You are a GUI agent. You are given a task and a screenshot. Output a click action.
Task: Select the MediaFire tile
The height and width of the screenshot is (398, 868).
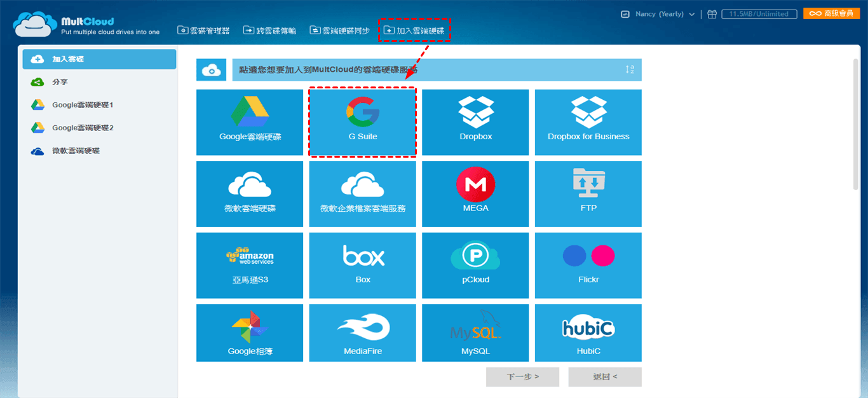pos(363,333)
